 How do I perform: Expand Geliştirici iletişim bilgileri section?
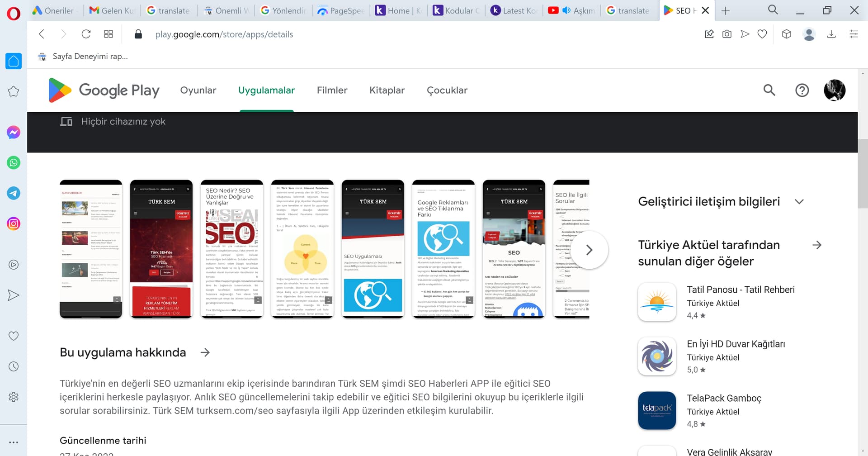799,202
